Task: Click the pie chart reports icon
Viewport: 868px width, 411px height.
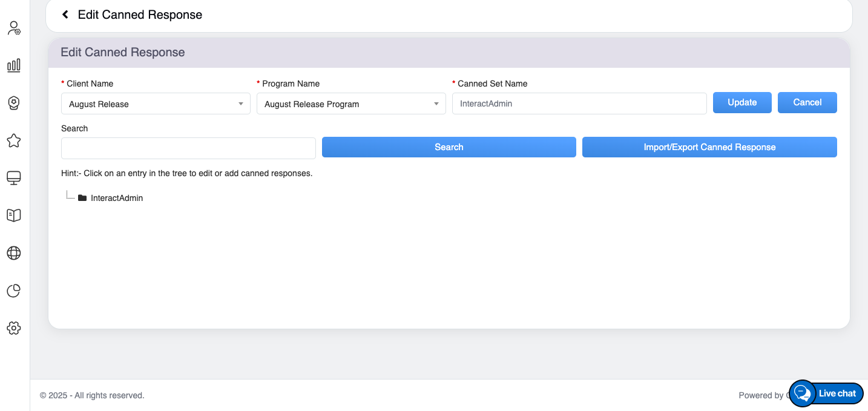Action: tap(14, 291)
